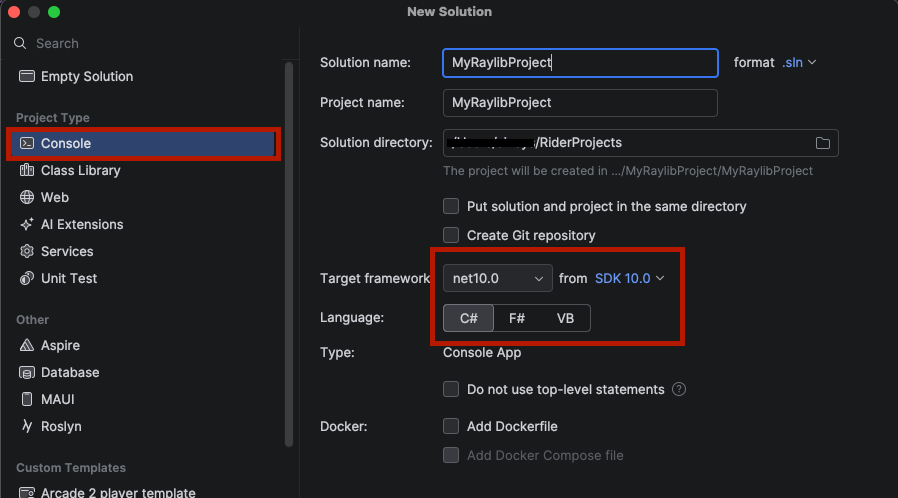
Task: Click the Unit Test icon
Action: [26, 279]
